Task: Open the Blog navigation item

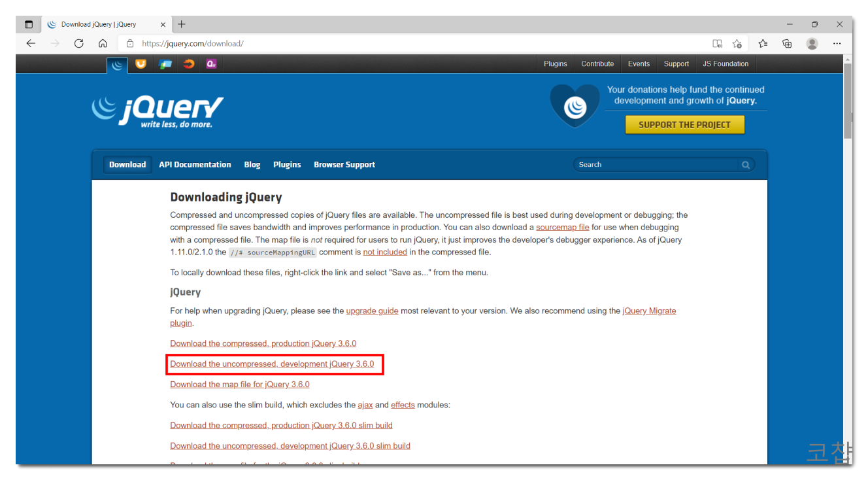Action: [252, 165]
